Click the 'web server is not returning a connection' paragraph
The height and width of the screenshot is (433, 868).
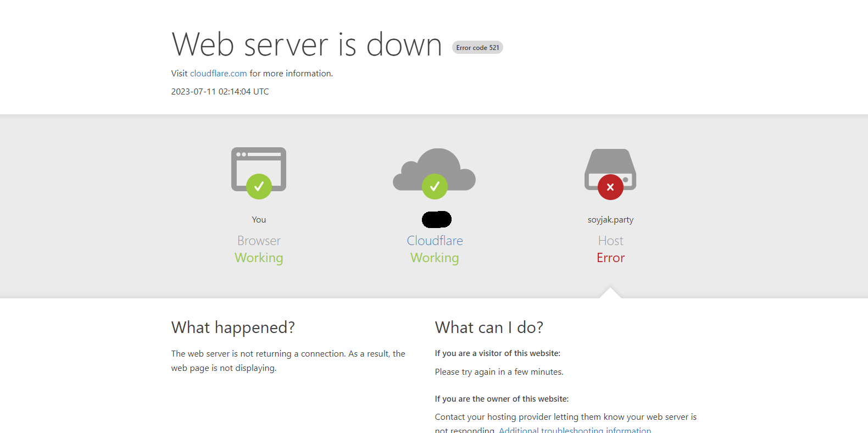pos(288,361)
